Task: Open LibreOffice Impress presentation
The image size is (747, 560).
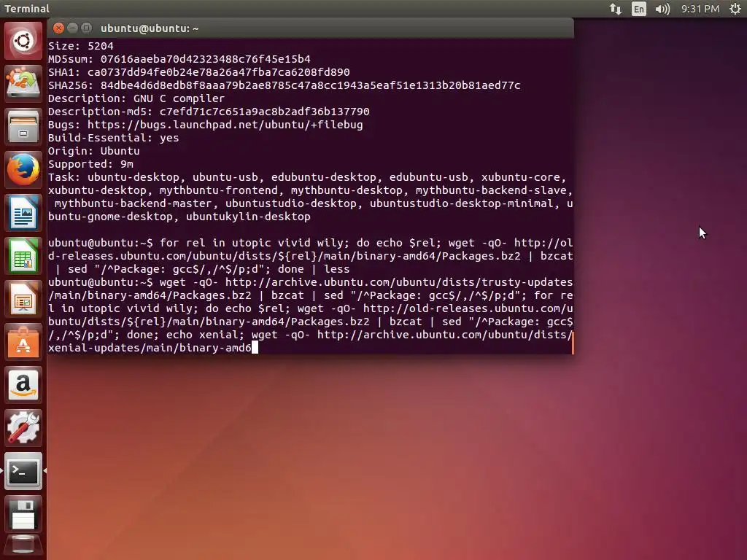Action: [23, 298]
